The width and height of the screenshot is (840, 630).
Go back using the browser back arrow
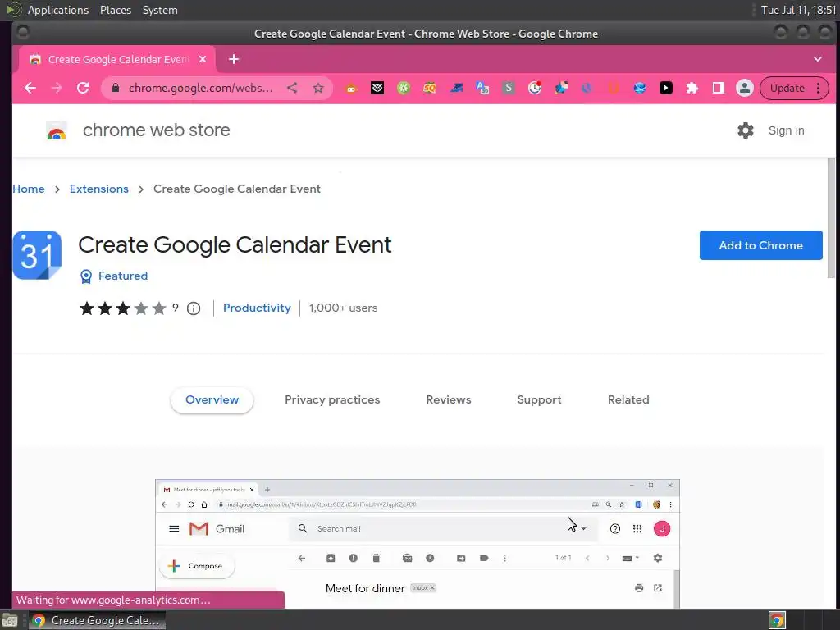coord(30,88)
